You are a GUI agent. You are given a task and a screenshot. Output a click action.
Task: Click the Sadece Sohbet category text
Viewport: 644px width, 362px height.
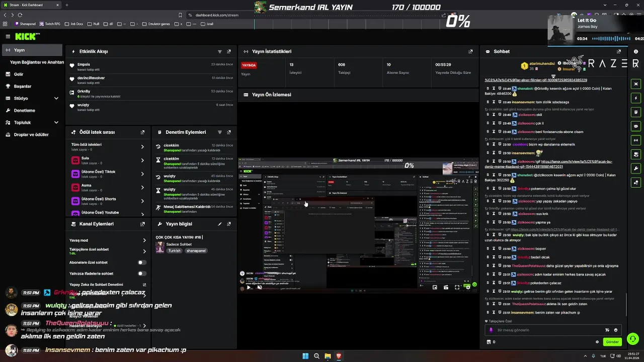(179, 244)
